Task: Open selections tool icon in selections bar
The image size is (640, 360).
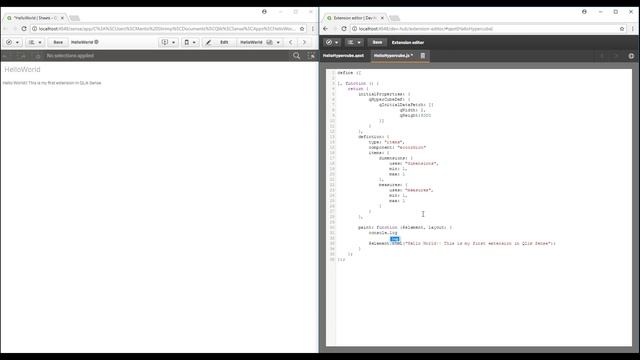Action: tap(311, 56)
